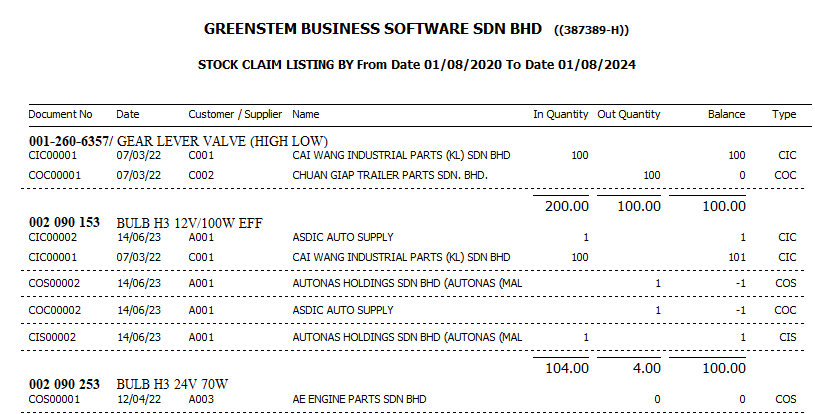Click the 'Customer / Supplier' column header
Screen dimensions: 815x414
point(235,114)
